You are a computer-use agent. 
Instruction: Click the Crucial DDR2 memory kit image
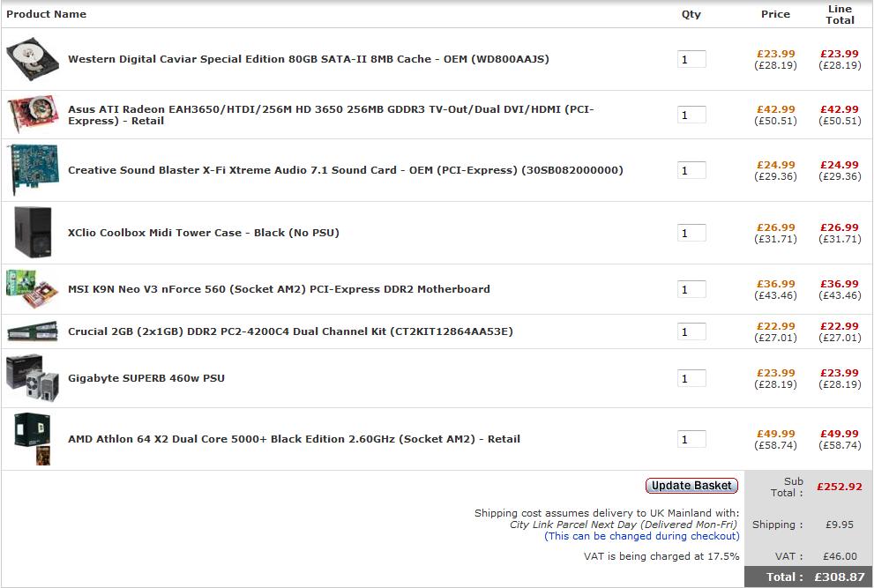click(x=33, y=331)
